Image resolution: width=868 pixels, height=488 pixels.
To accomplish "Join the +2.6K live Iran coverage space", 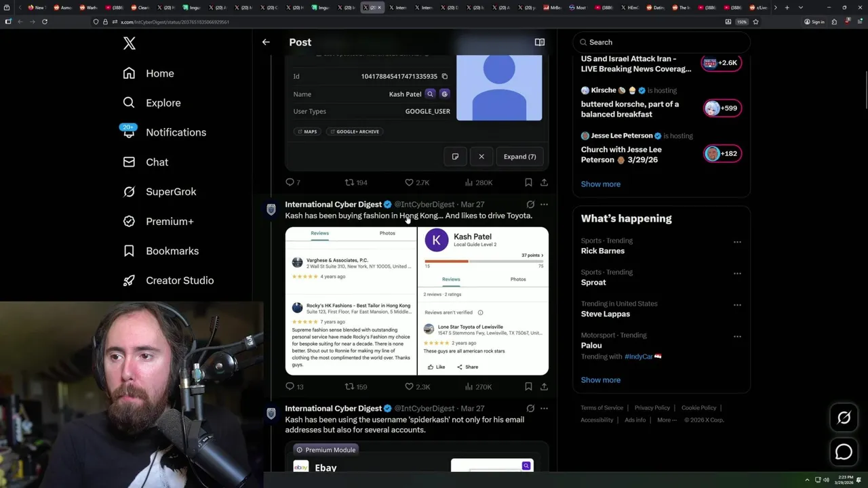I will tap(722, 63).
